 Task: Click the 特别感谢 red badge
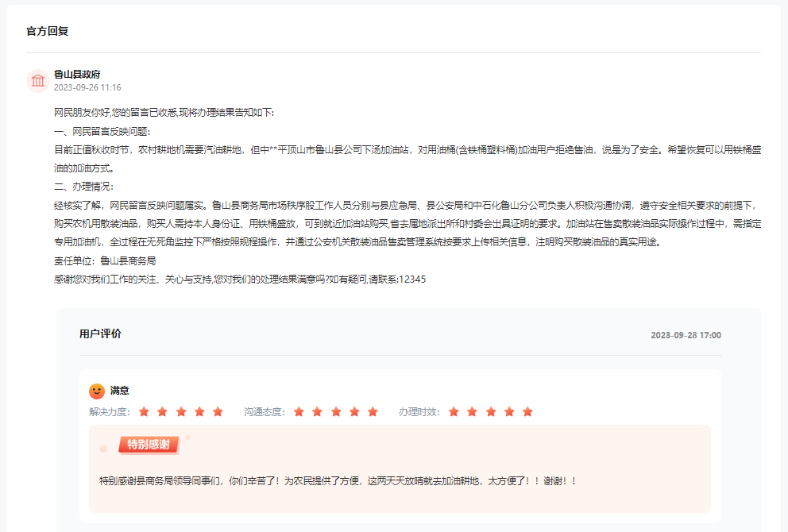149,445
